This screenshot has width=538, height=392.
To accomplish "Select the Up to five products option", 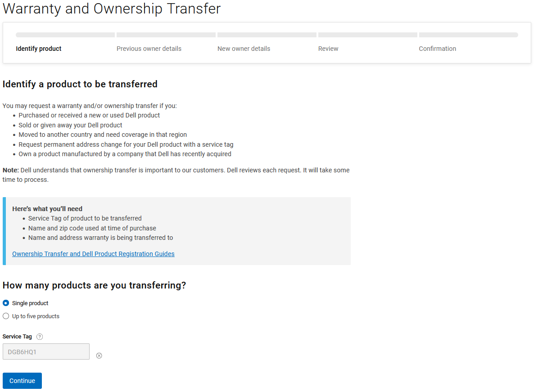I will [6, 316].
